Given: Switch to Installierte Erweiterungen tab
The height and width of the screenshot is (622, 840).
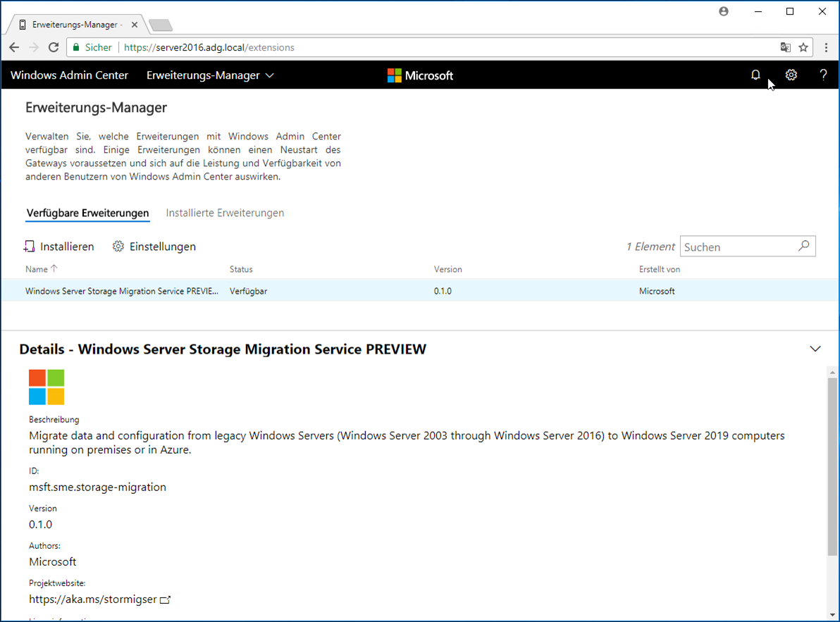Looking at the screenshot, I should coord(225,213).
